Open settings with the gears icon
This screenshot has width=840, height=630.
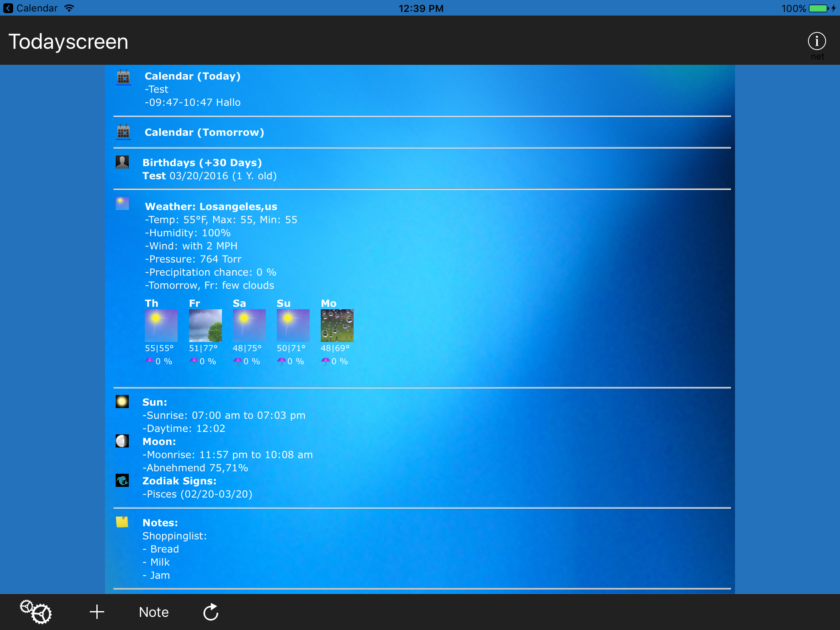click(36, 612)
